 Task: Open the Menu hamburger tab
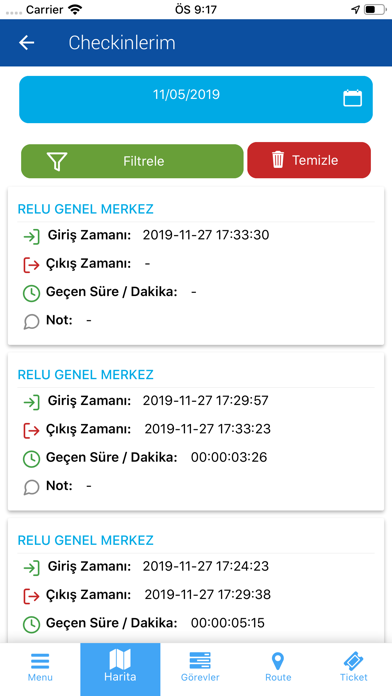40,668
